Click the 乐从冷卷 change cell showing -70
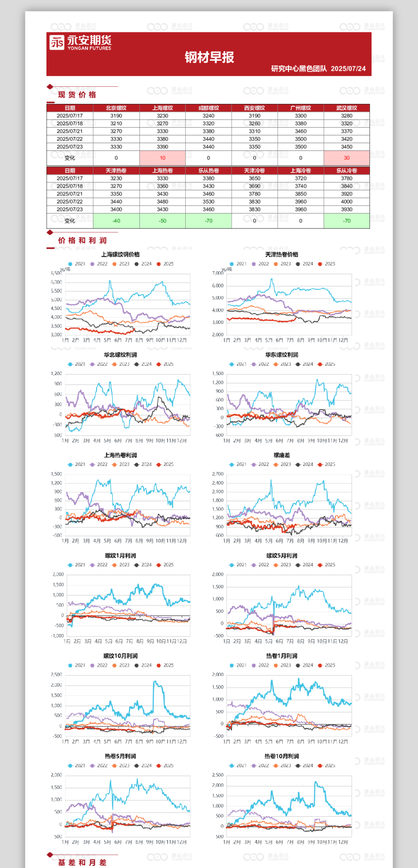This screenshot has width=418, height=868. click(x=347, y=221)
